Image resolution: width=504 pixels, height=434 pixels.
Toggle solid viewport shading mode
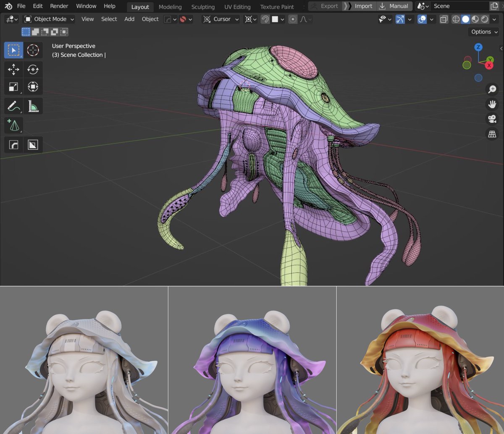tap(465, 19)
